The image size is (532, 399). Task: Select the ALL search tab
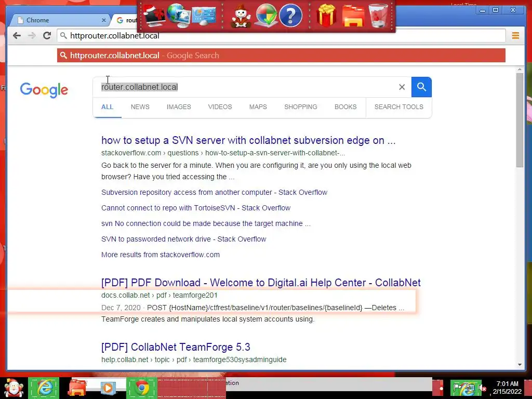pyautogui.click(x=107, y=107)
